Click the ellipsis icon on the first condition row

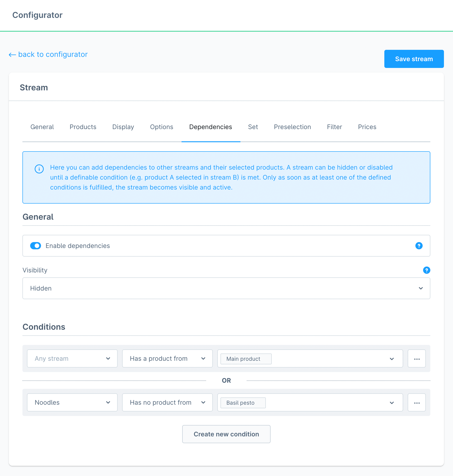click(417, 358)
